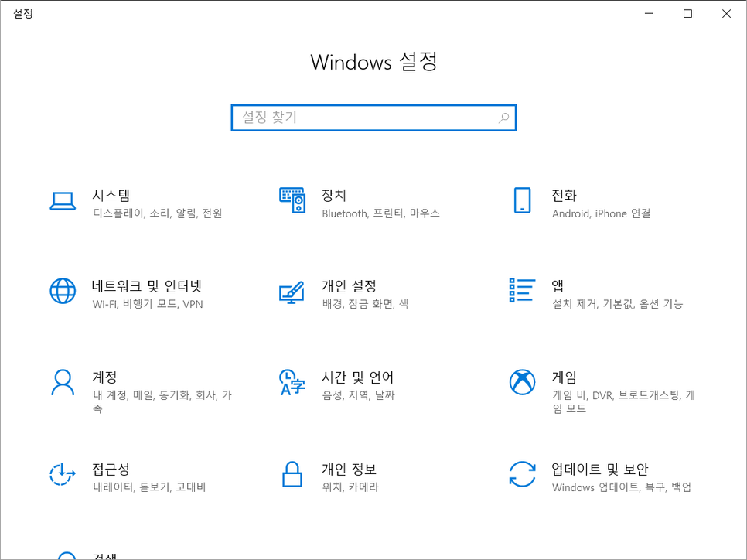747x560 pixels.
Task: Click the 네트워크 및 인터넷 globe icon
Action: coord(63,291)
